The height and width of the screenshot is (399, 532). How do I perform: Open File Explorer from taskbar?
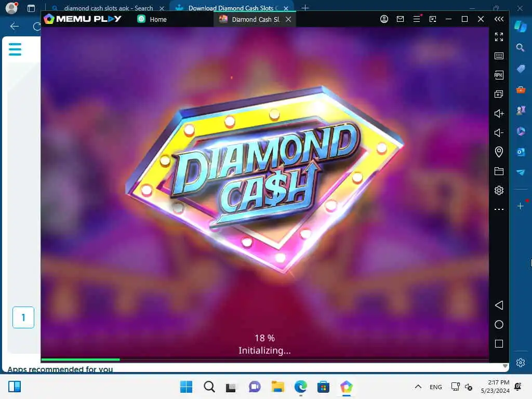(277, 387)
